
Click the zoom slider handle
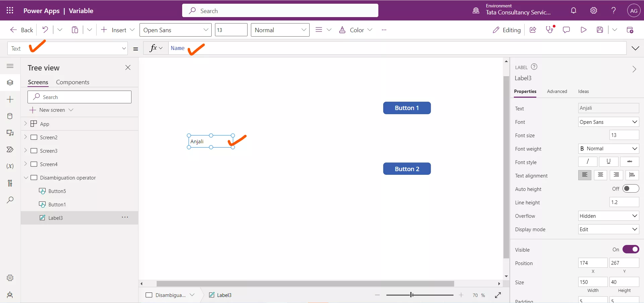pyautogui.click(x=411, y=295)
